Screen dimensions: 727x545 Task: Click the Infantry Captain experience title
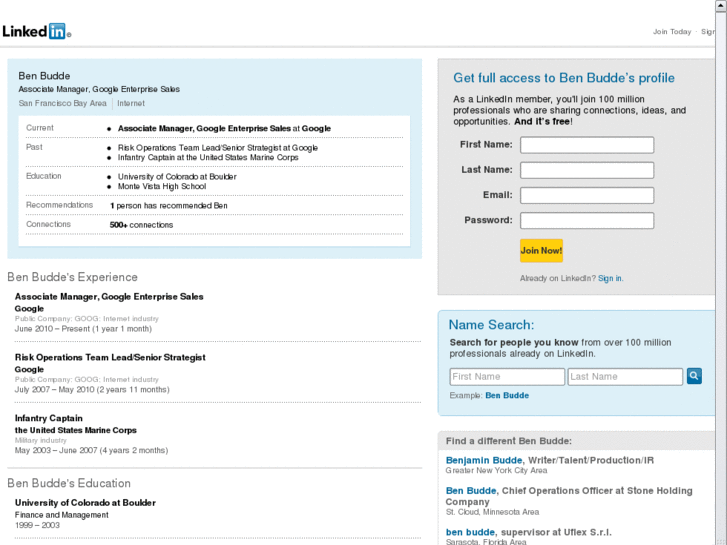[49, 418]
